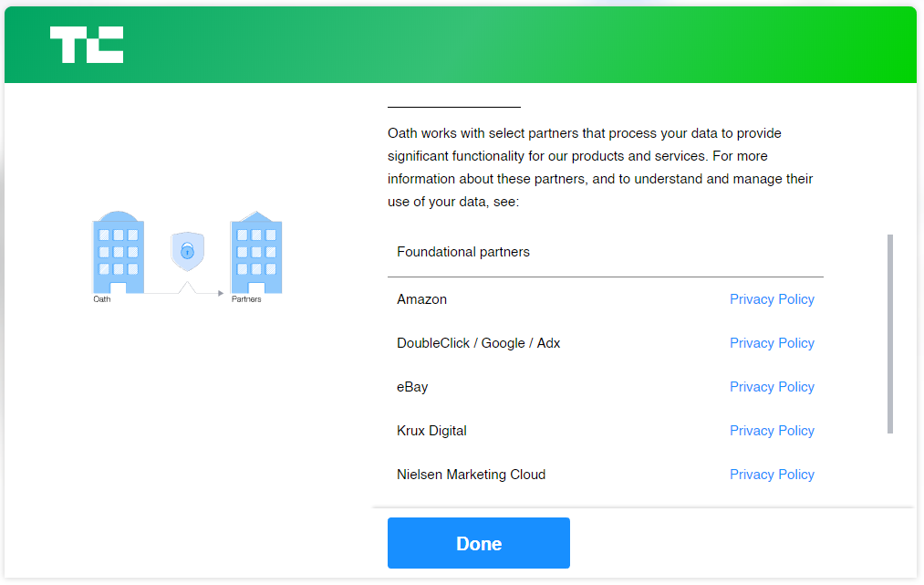Select the Nielsen Marketing Cloud name
This screenshot has width=924, height=585.
pos(471,475)
